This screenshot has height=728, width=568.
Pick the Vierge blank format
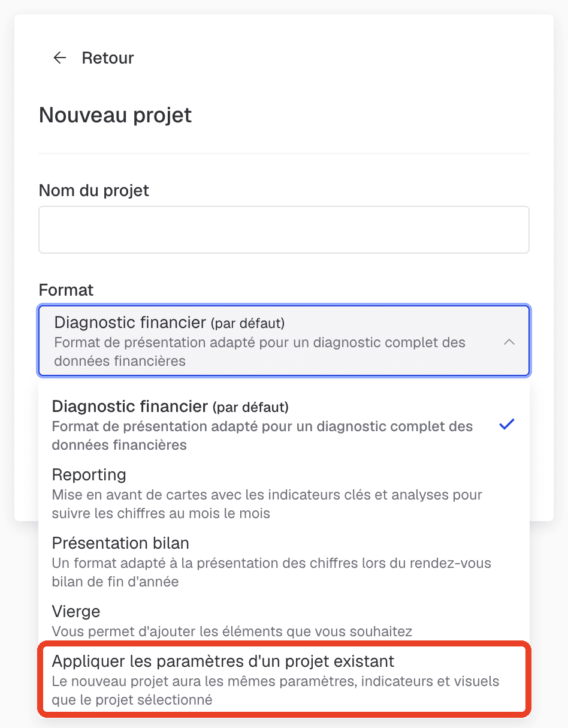pos(284,620)
